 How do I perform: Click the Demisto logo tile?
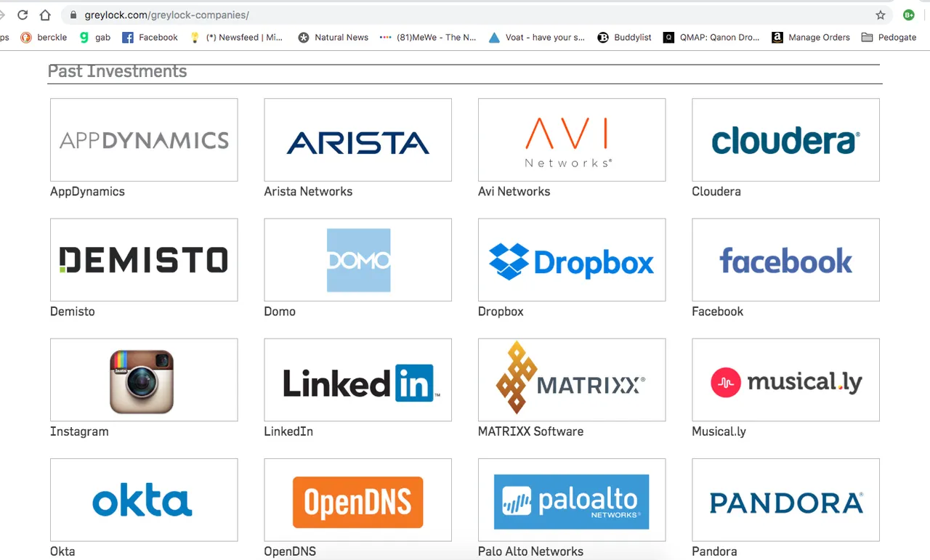(144, 260)
